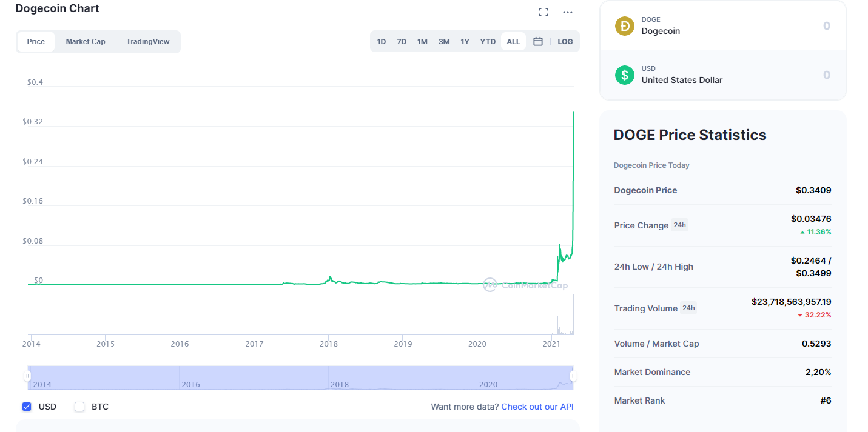Open the three-dot chart options menu
The image size is (868, 432).
568,12
